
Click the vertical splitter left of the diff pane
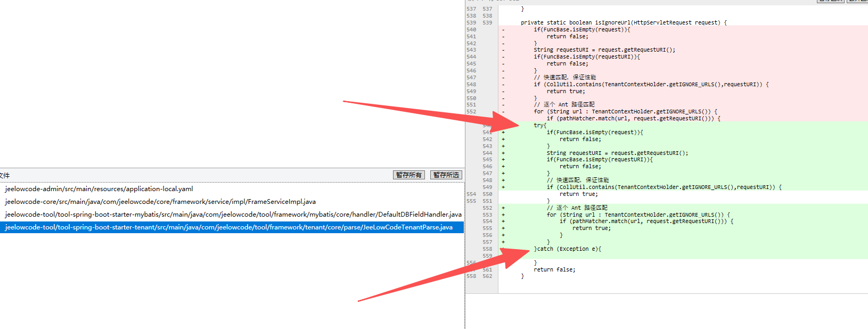465,160
